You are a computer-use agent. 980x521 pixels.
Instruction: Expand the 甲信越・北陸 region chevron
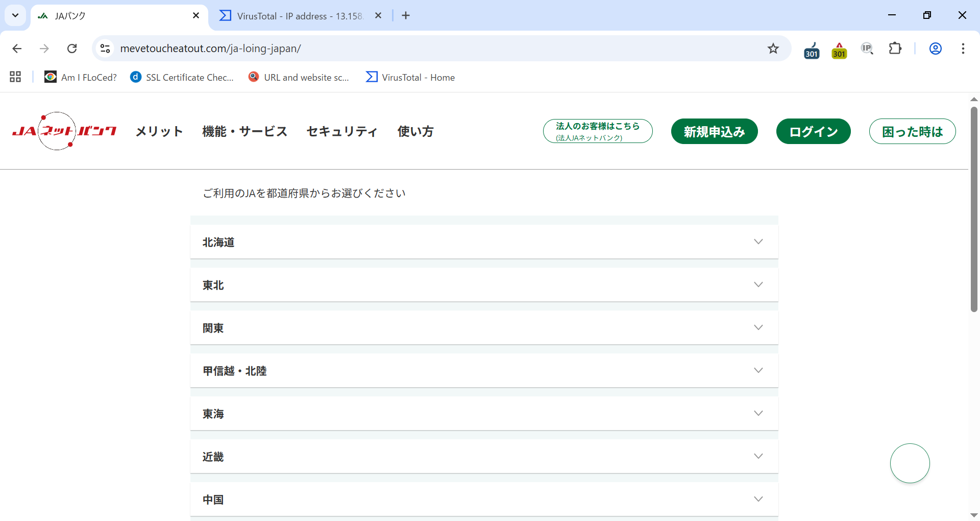[758, 370]
